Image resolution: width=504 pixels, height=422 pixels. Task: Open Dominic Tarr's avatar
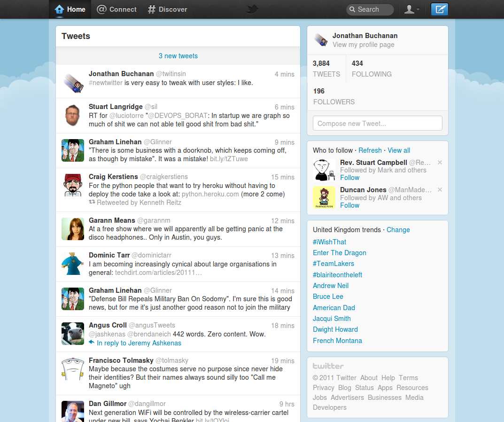73,264
